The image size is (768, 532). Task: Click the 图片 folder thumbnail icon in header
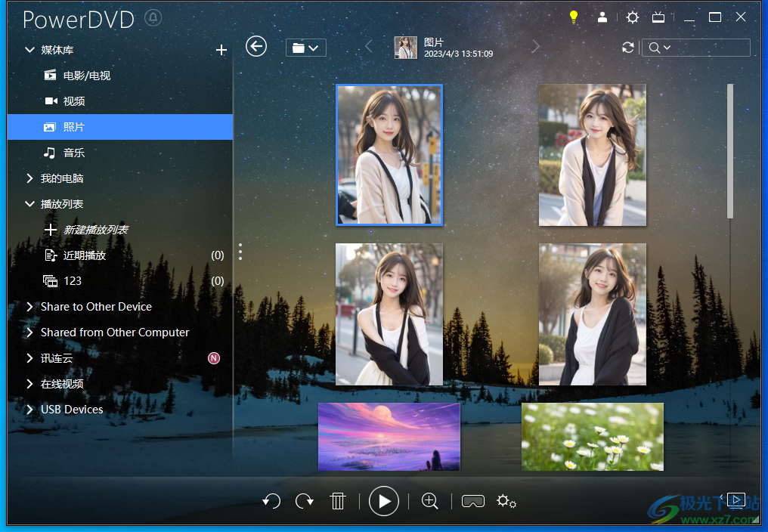(x=406, y=48)
